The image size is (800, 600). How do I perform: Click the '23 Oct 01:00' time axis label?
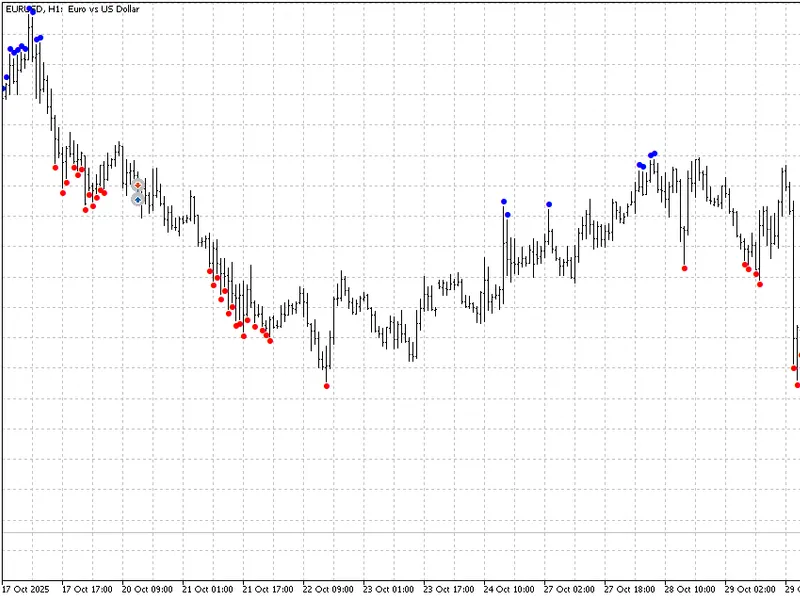(388, 589)
